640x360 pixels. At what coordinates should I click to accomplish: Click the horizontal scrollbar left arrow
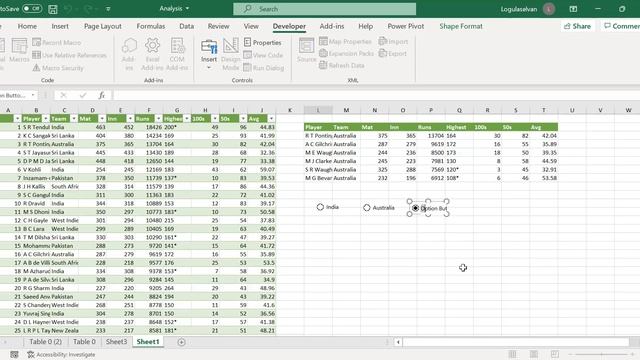coord(398,342)
